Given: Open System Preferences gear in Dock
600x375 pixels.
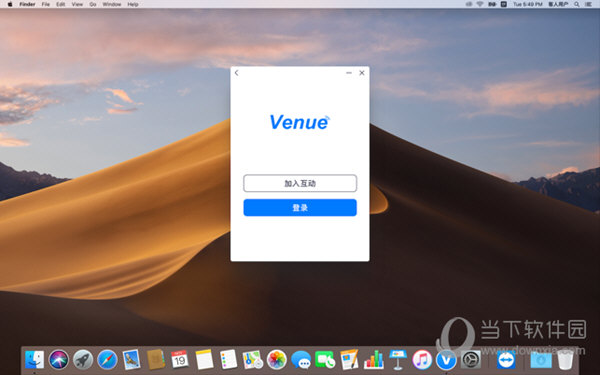Looking at the screenshot, I should [x=471, y=360].
